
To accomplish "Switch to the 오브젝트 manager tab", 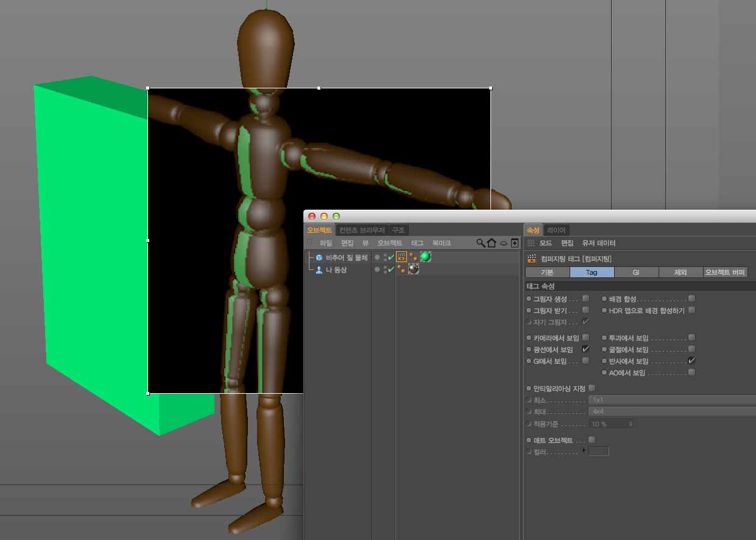I will coord(319,230).
